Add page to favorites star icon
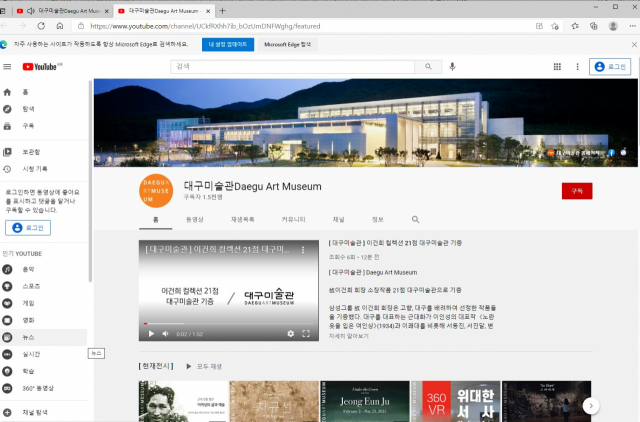Screen dimensions: 640x422 tap(555, 26)
